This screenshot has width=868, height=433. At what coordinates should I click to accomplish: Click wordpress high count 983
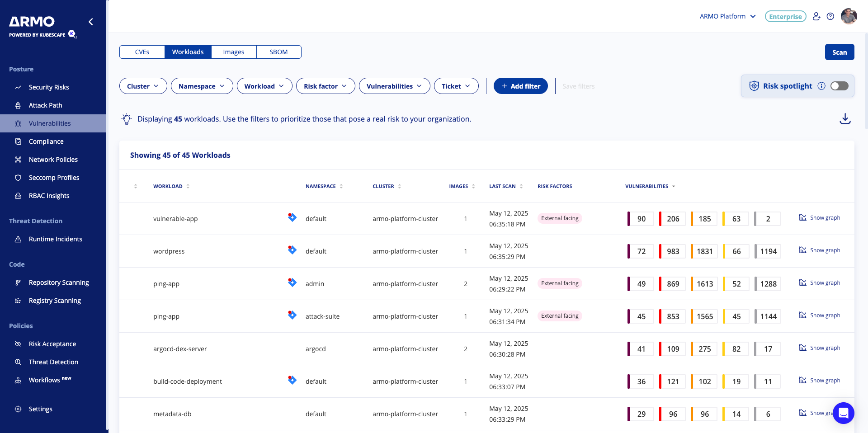(x=672, y=251)
